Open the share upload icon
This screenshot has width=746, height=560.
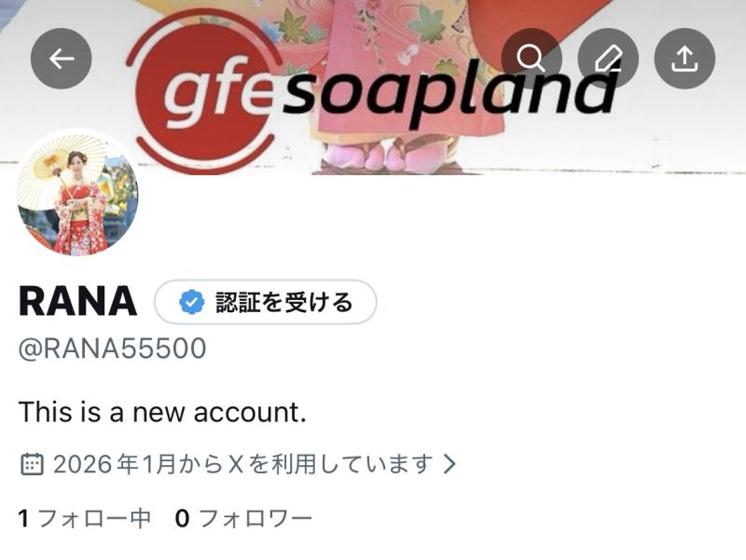(x=684, y=59)
